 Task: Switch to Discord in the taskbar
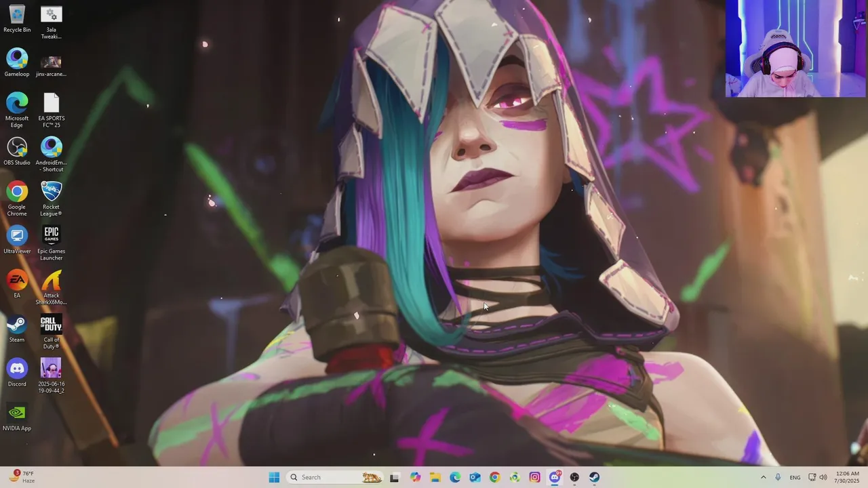pyautogui.click(x=555, y=477)
